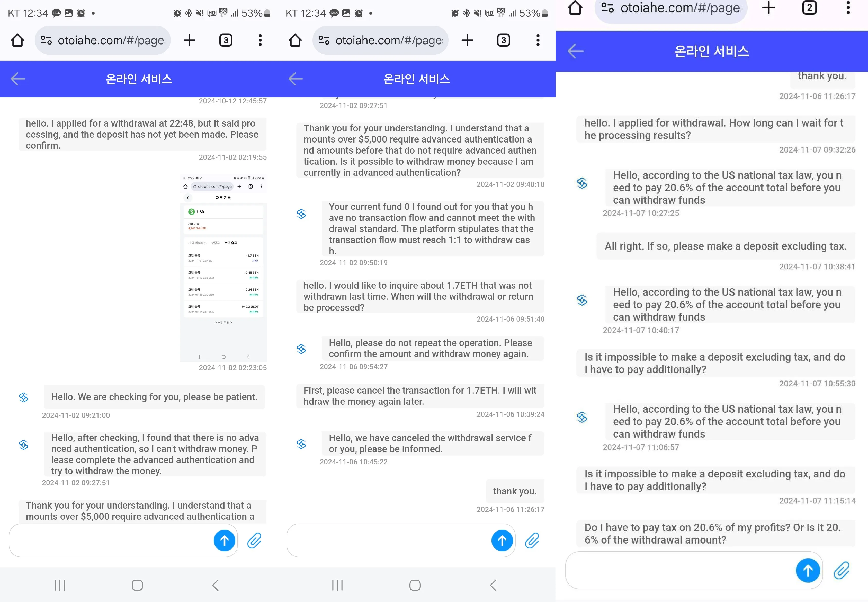
Task: Select 'Your current fund 0' agent message
Action: point(433,228)
